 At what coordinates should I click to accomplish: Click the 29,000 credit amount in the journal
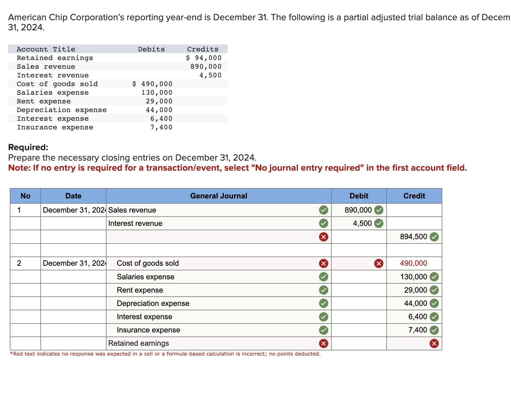point(416,290)
